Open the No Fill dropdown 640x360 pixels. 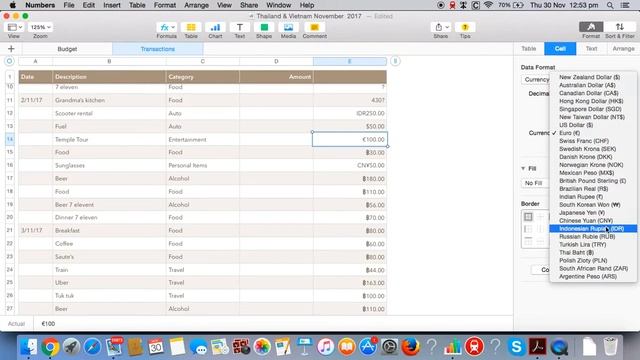535,183
